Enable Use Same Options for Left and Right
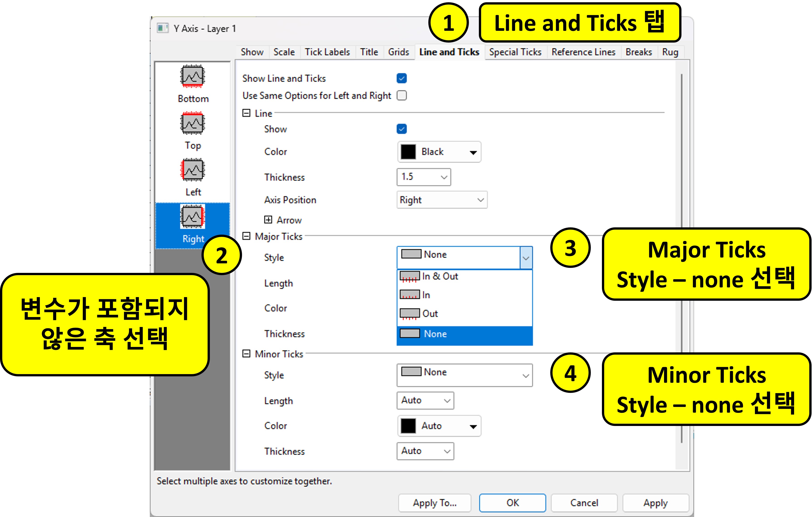 point(401,95)
